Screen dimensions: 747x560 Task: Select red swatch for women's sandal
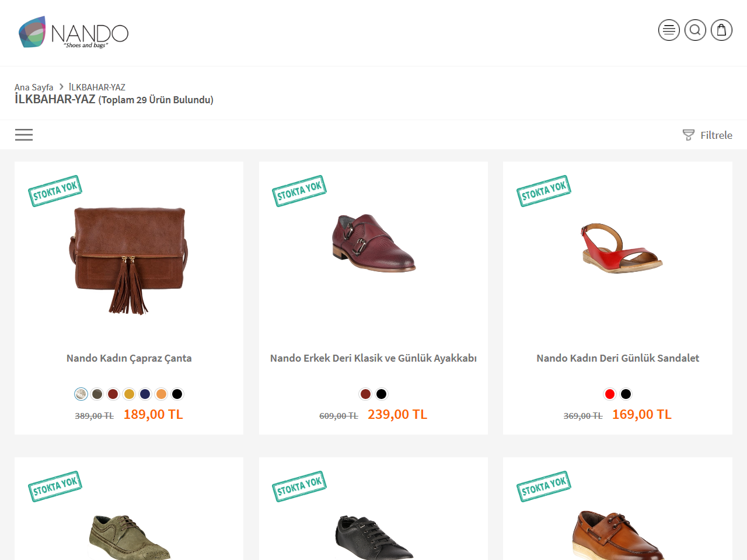[x=610, y=394]
